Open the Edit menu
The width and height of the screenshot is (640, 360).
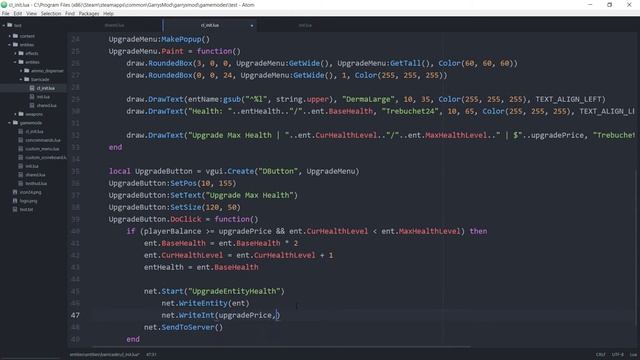pos(18,13)
